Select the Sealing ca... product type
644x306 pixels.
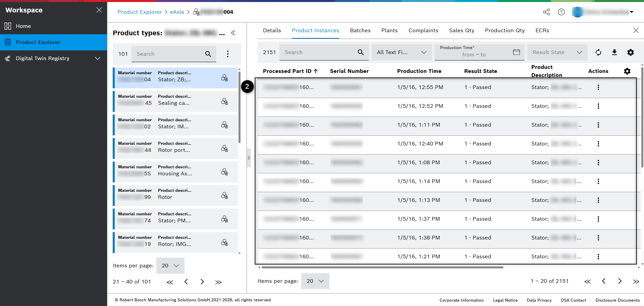coord(175,101)
